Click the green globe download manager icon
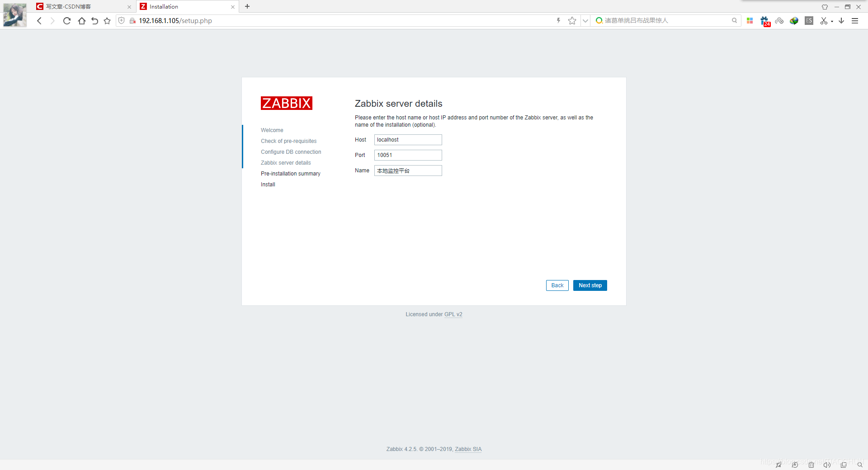868x470 pixels. (x=794, y=21)
